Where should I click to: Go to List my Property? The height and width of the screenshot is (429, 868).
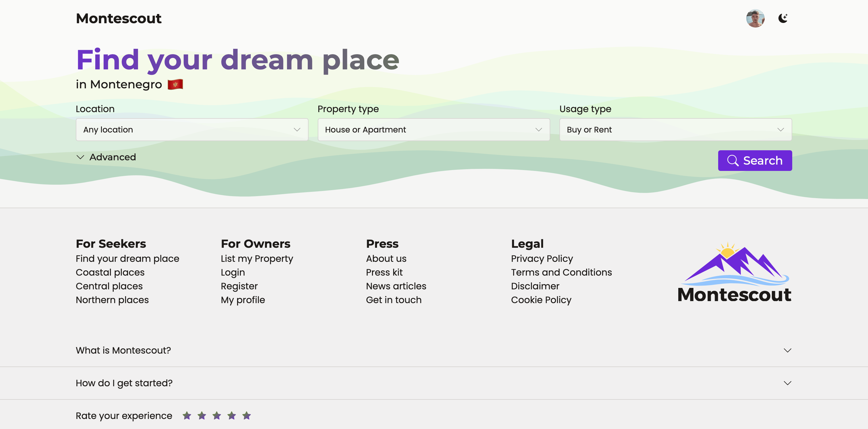click(x=257, y=259)
